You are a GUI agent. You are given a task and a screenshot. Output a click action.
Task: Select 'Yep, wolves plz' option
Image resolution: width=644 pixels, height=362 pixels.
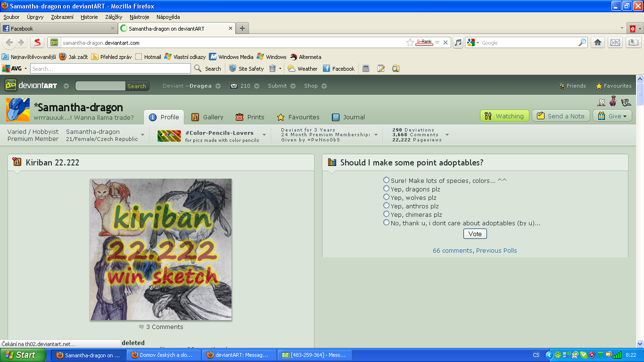pos(387,197)
